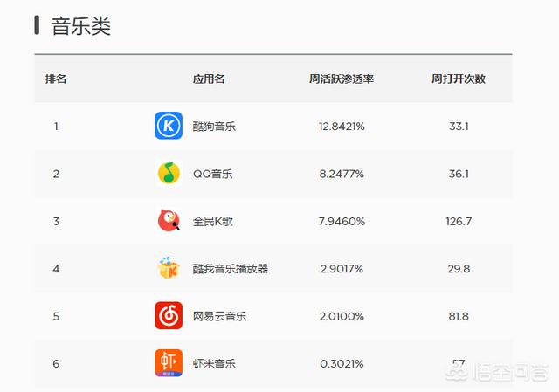Viewport: 559px width, 392px height.
Task: Click rank number 2 in QQ音乐 row
Action: point(56,174)
